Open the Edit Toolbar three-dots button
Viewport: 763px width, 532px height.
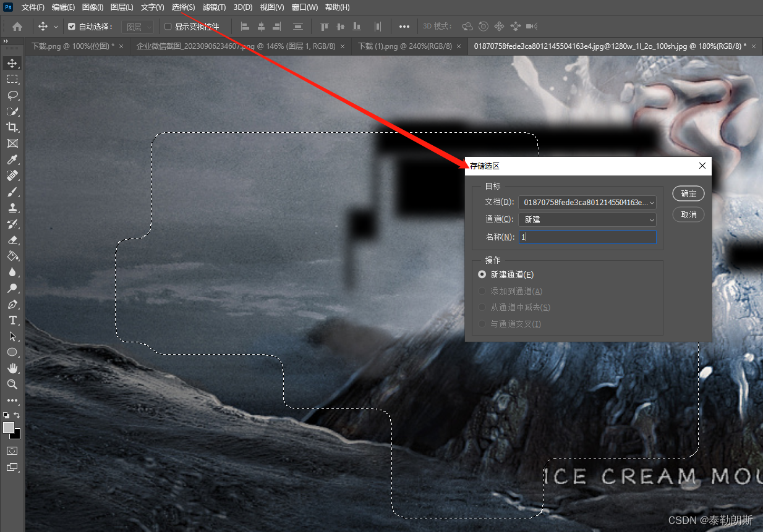12,400
